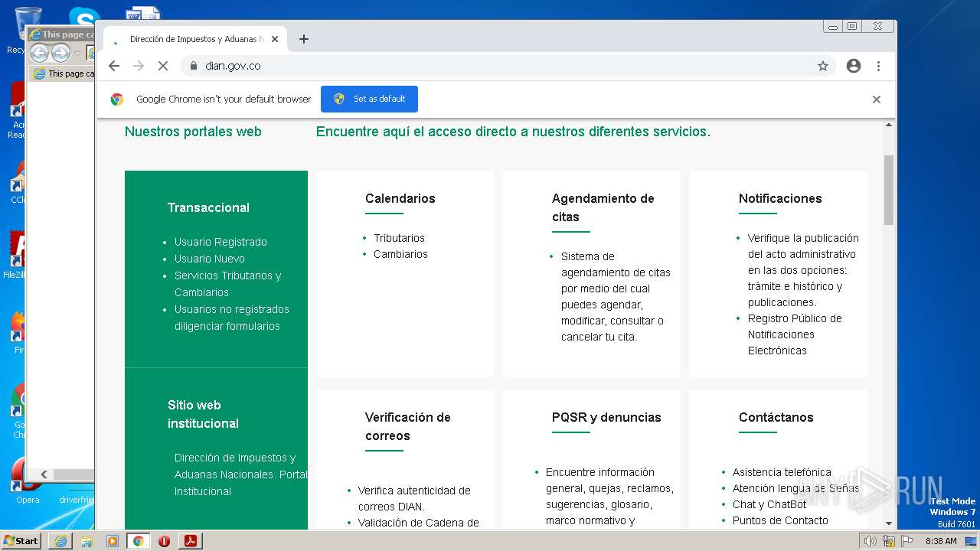
Task: Click the Contáctanos heading
Action: 776,417
